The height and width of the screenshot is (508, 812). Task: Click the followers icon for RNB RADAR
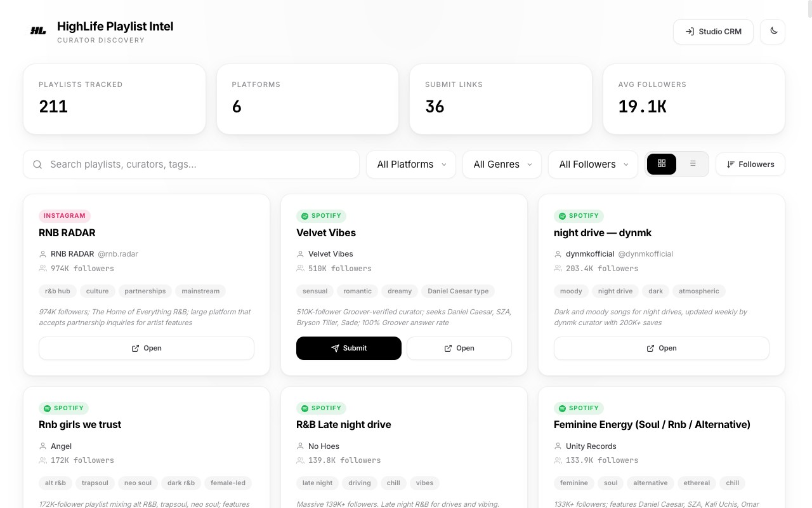43,269
